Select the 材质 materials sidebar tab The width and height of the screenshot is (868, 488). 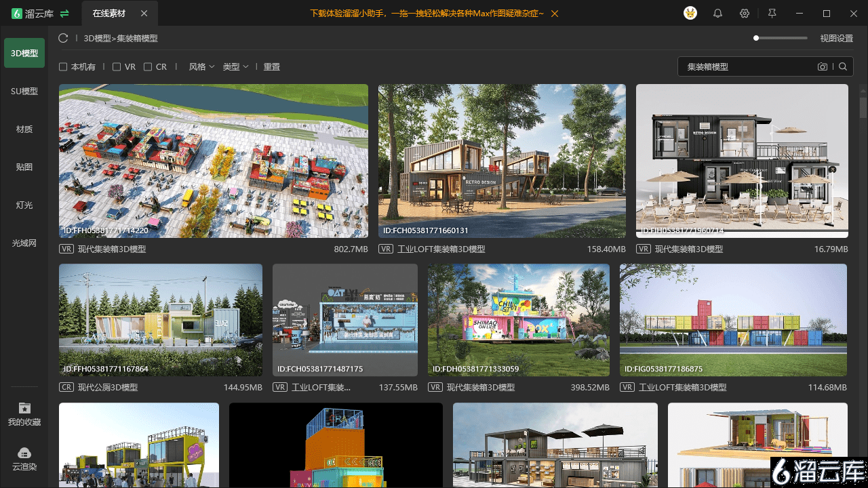coord(24,129)
